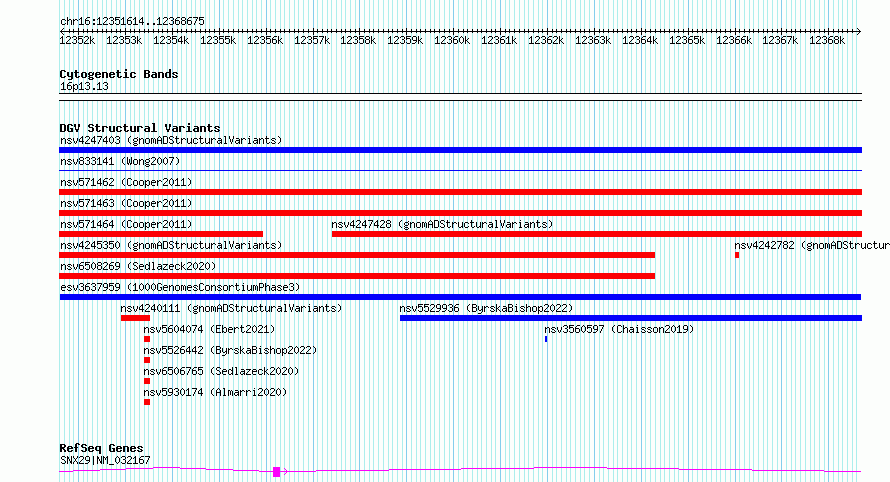The width and height of the screenshot is (890, 482).
Task: Select the blue nsv4247403 variant bar
Action: click(x=460, y=150)
